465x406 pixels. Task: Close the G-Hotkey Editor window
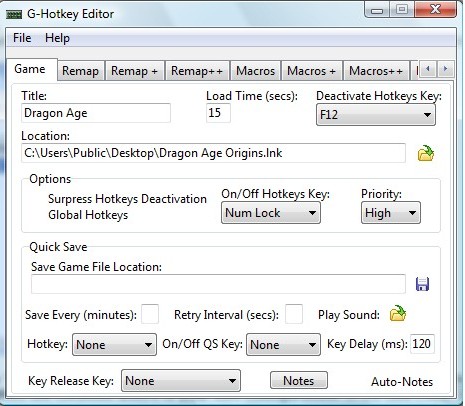(x=436, y=10)
